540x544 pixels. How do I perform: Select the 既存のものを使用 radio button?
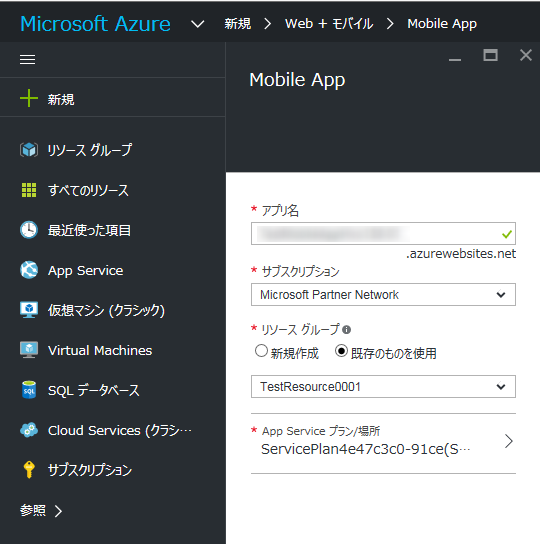tap(341, 351)
